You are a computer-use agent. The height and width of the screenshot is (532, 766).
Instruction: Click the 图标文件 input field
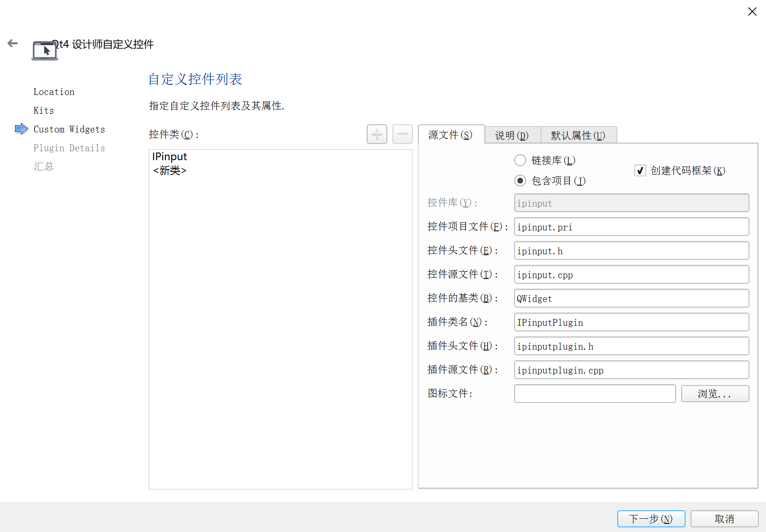pyautogui.click(x=595, y=394)
